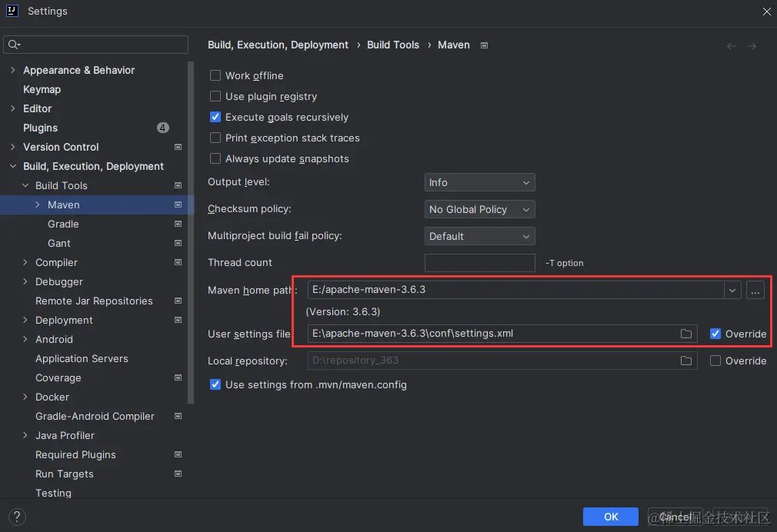The image size is (777, 532).
Task: Open the Output level dropdown
Action: tap(480, 182)
